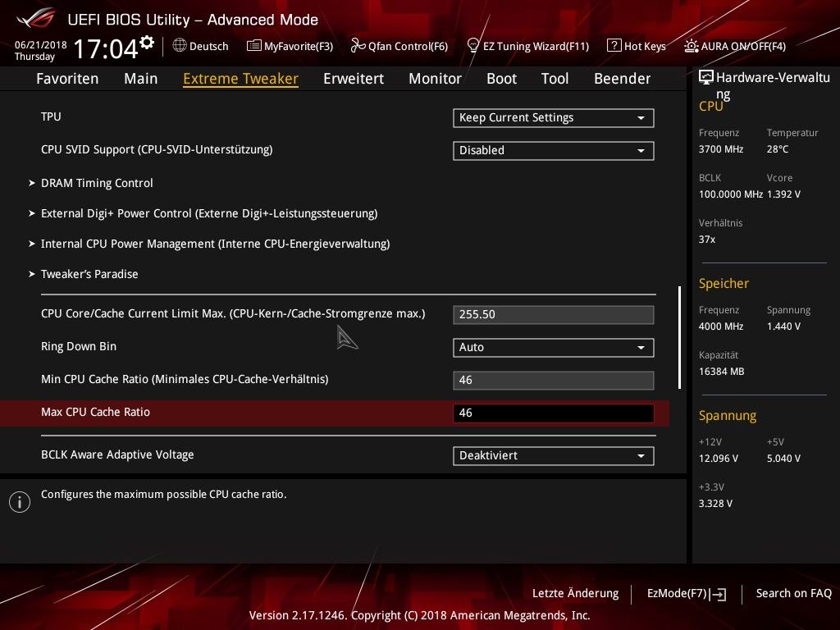840x630 pixels.
Task: Toggle AURA lighting via sun icon
Action: (691, 46)
